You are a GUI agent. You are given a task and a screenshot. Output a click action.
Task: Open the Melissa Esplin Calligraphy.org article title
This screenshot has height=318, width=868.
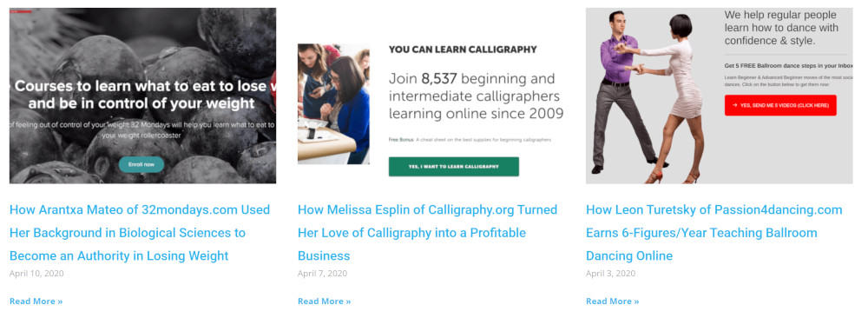[x=427, y=233]
